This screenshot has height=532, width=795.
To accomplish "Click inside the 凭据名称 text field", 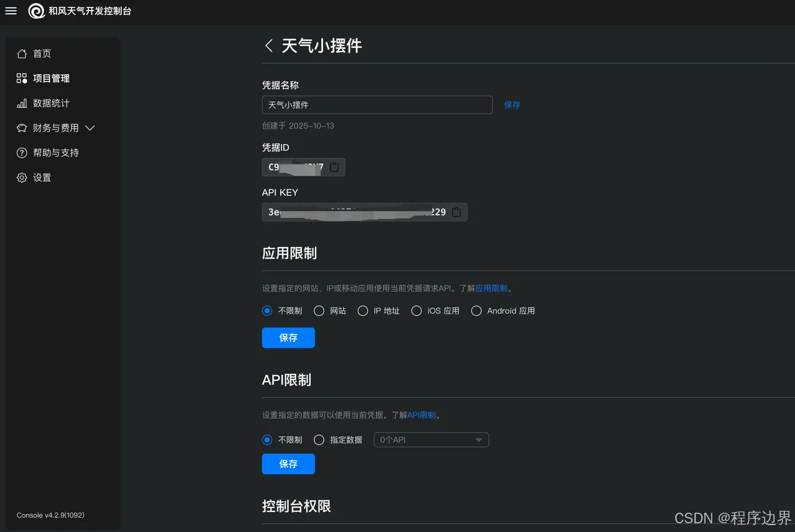I will [x=377, y=105].
